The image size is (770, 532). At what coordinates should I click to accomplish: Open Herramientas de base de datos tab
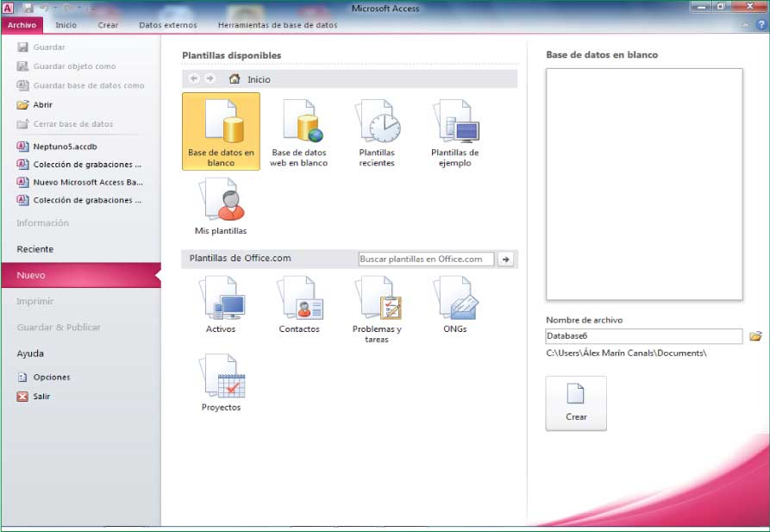pyautogui.click(x=278, y=24)
